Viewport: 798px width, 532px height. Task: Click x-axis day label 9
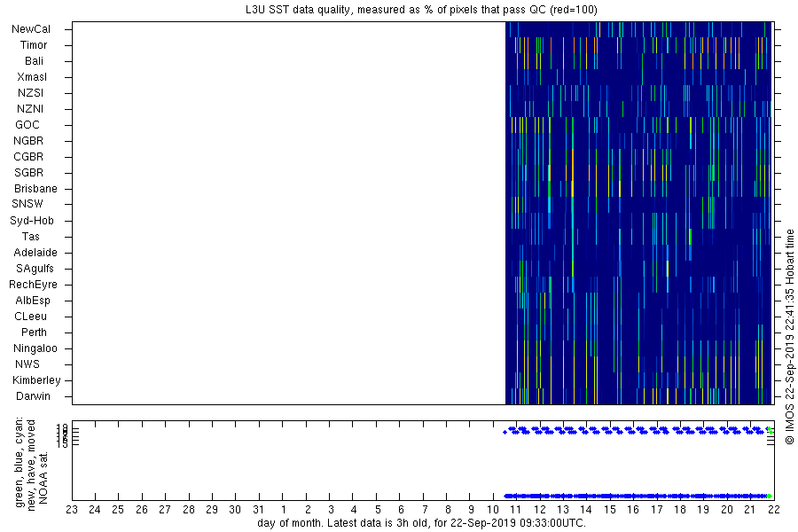click(471, 510)
